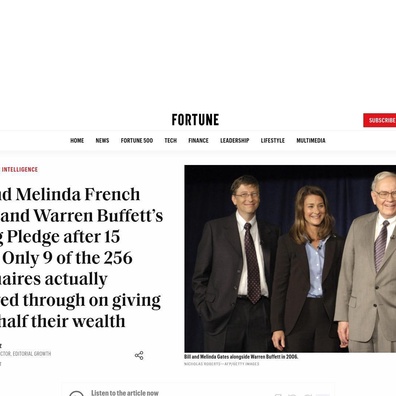Open the News section

pyautogui.click(x=102, y=140)
